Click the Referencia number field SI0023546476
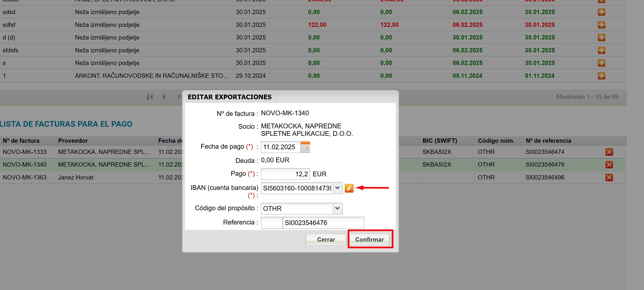This screenshot has width=644, height=290. [x=323, y=223]
